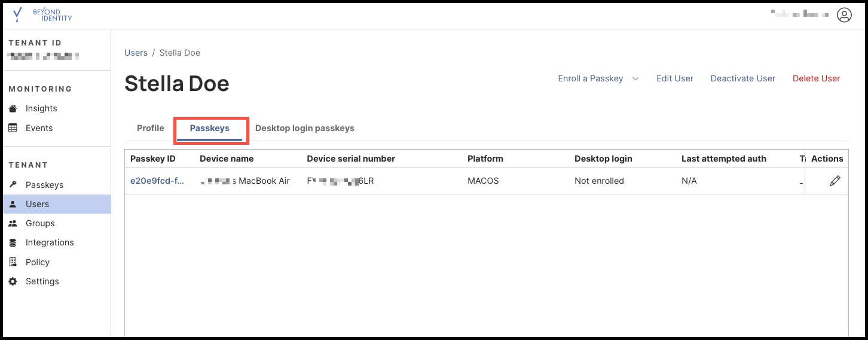Click the Edit User link

click(674, 78)
